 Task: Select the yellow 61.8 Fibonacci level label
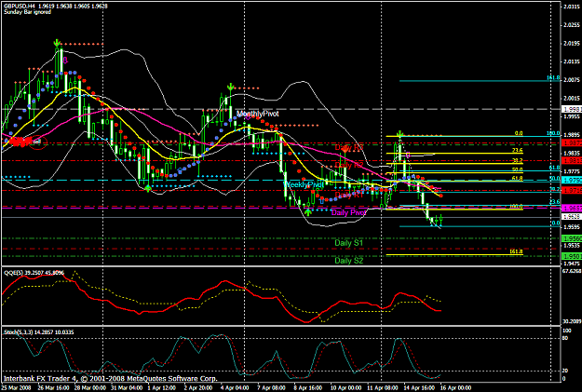pyautogui.click(x=518, y=179)
